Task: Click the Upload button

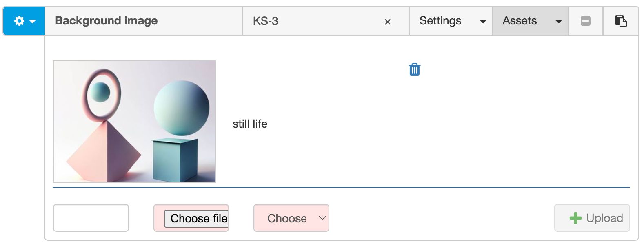Action: coord(592,218)
